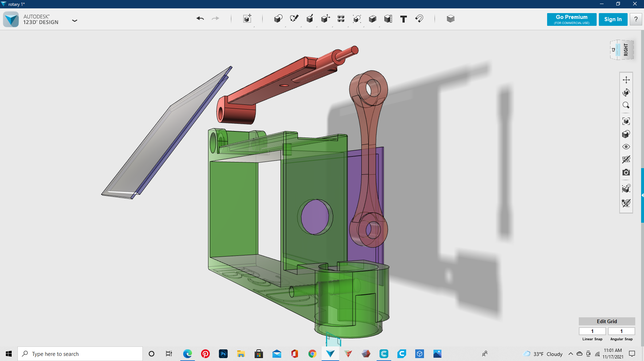This screenshot has height=361, width=644.
Task: Select the Transform tool
Action: [247, 19]
